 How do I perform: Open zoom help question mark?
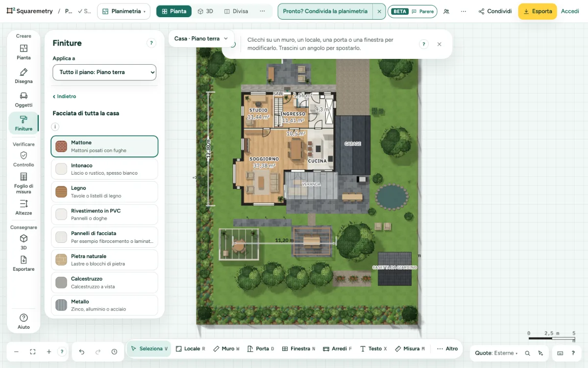click(62, 352)
